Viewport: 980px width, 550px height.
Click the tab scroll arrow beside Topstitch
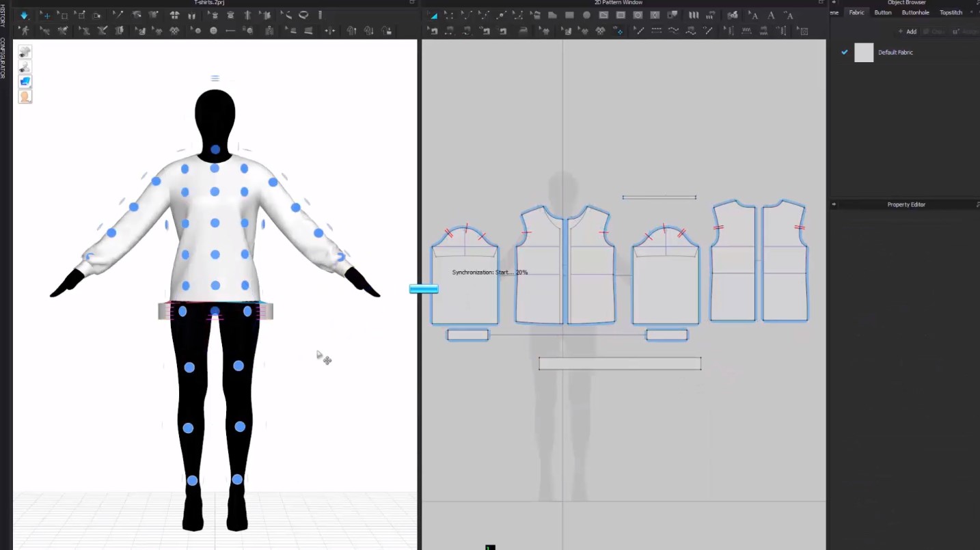pos(972,12)
